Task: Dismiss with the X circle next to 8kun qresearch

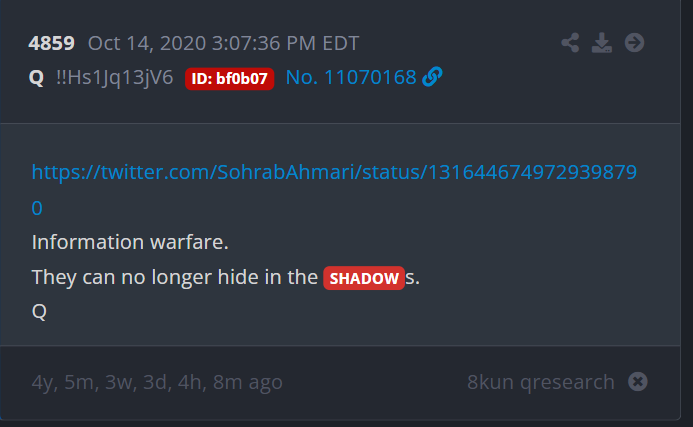Action: point(638,381)
